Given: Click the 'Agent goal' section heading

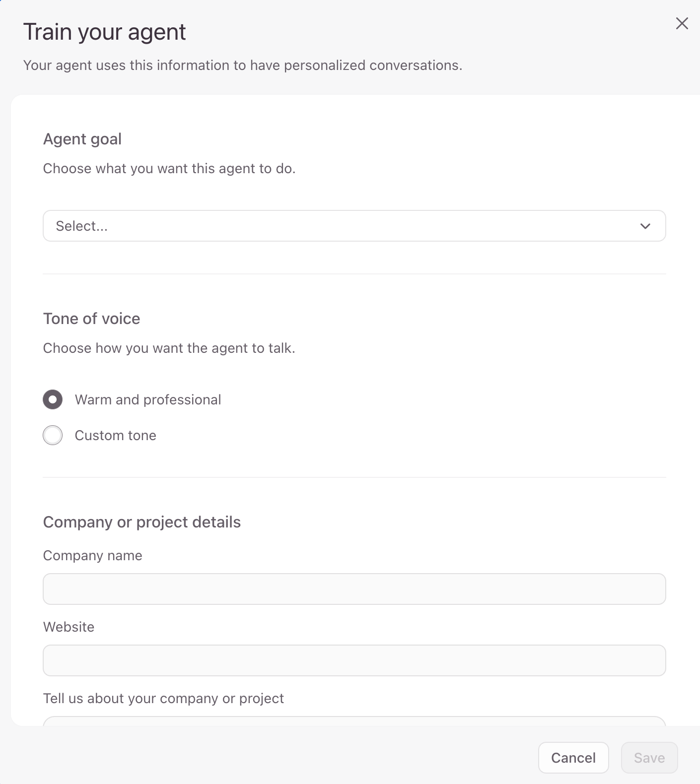Looking at the screenshot, I should pos(82,139).
